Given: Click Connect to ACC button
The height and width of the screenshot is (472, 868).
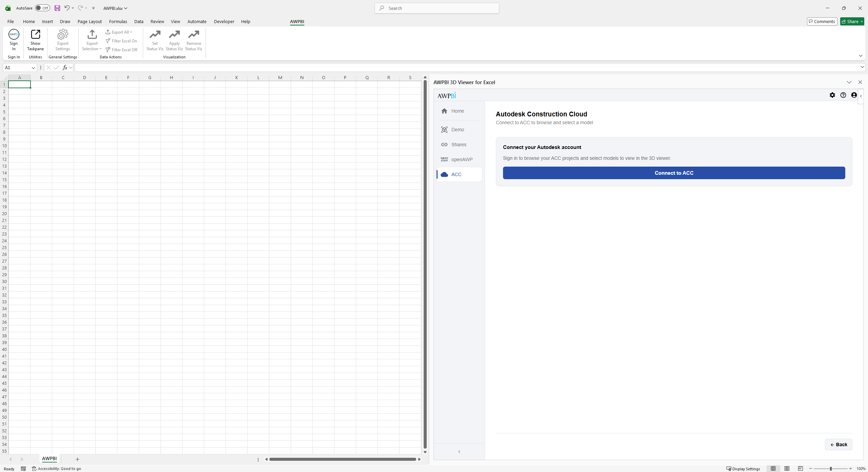Looking at the screenshot, I should pos(674,173).
